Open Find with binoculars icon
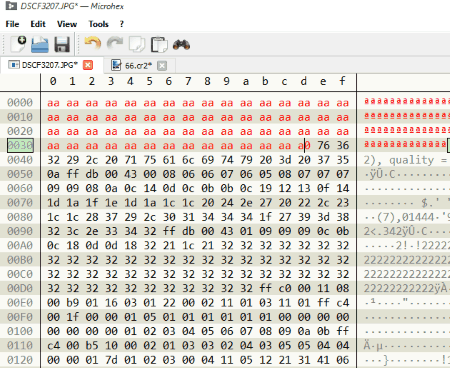Image resolution: width=450 pixels, height=368 pixels. click(181, 44)
